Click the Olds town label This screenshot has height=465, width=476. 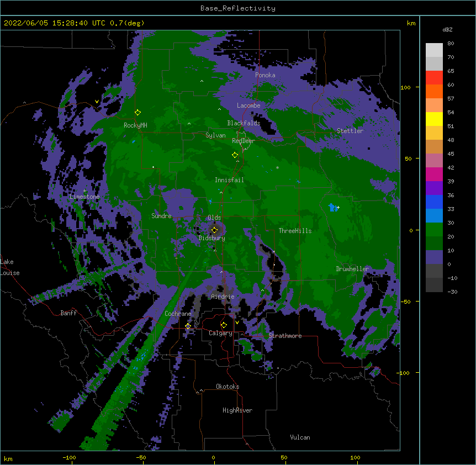[214, 218]
